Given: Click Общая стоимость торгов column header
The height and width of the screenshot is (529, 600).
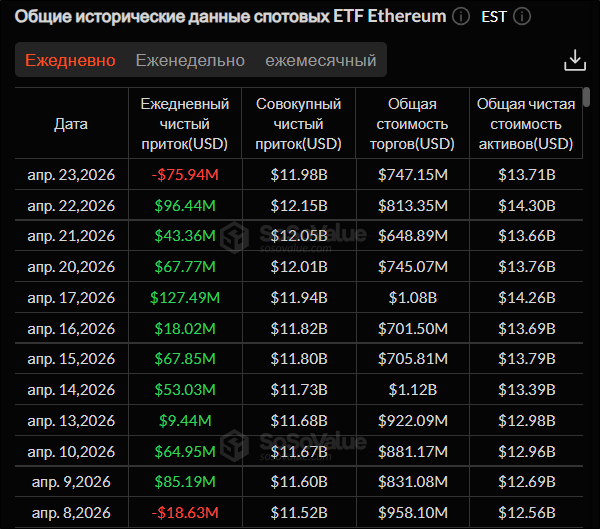Looking at the screenshot, I should 412,124.
